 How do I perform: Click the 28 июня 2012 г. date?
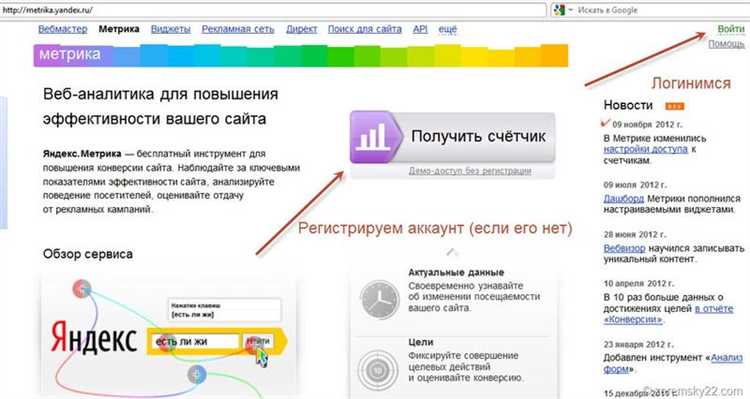[635, 234]
